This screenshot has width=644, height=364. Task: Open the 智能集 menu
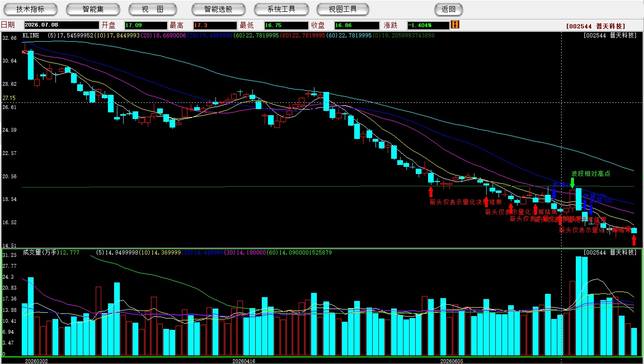[93, 9]
